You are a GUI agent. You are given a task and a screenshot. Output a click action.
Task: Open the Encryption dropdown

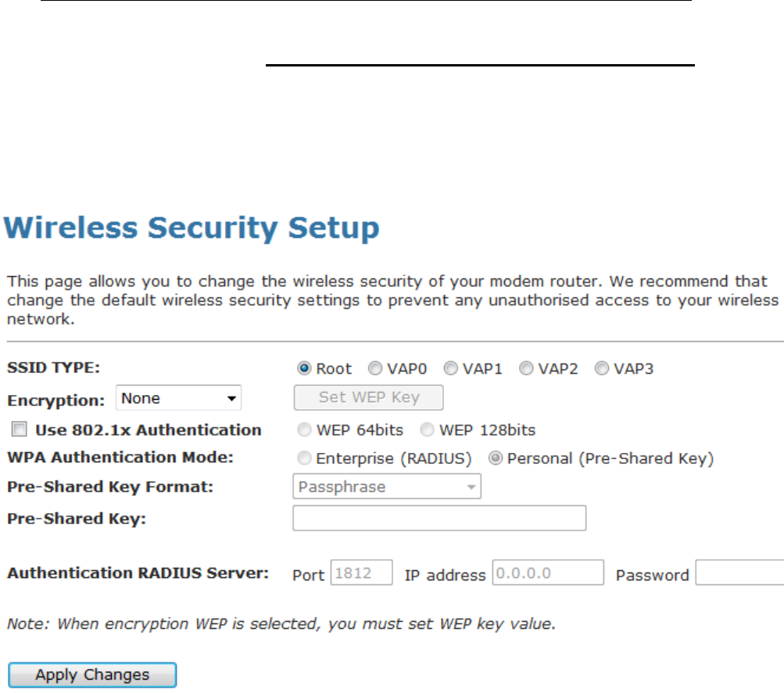pyautogui.click(x=179, y=398)
